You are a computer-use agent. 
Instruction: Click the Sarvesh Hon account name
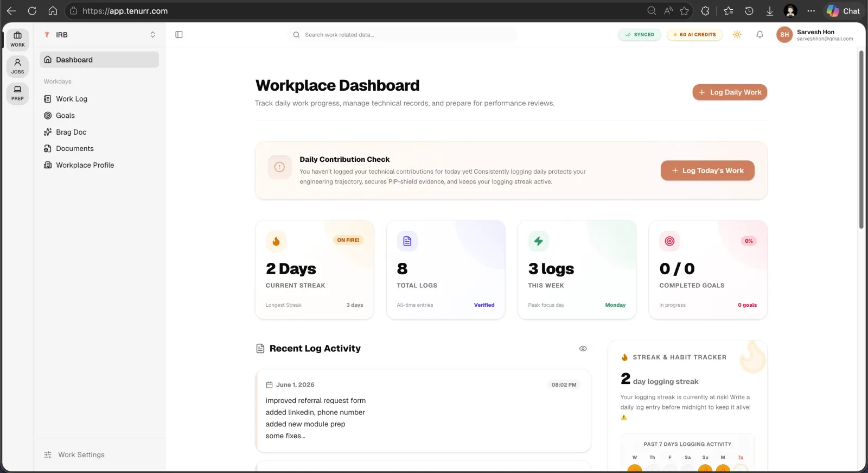tap(815, 32)
